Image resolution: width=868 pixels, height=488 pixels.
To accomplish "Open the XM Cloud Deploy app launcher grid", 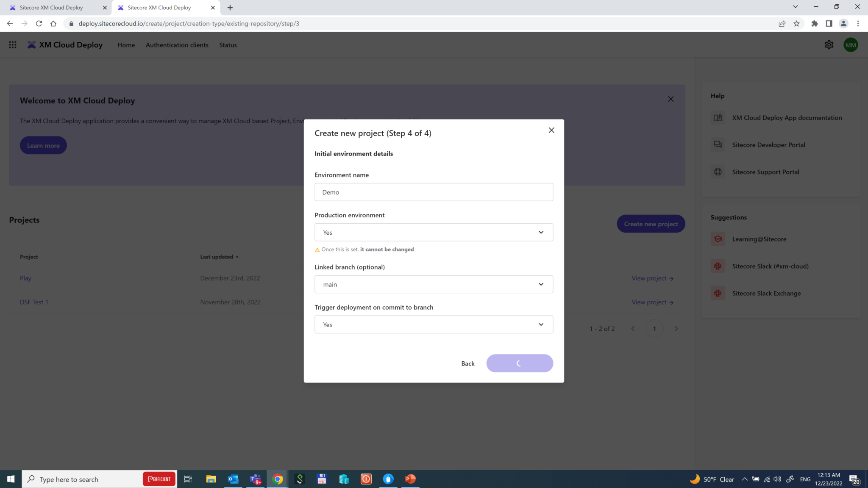I will (12, 44).
